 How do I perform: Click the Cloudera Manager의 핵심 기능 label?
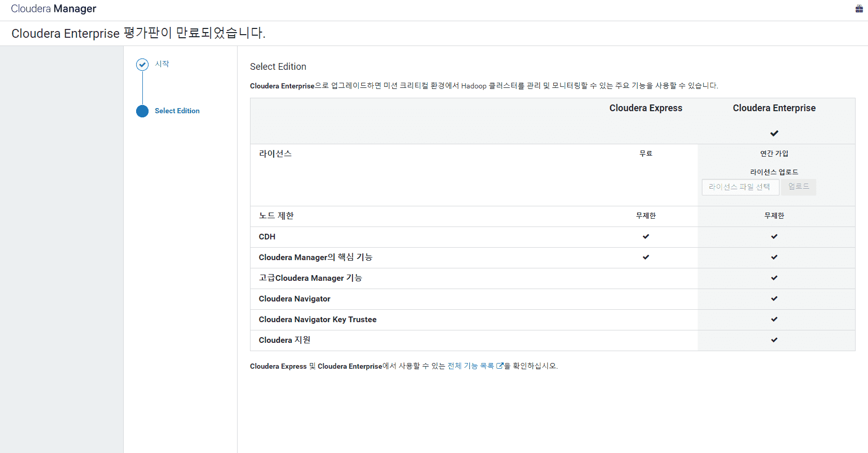(x=316, y=257)
